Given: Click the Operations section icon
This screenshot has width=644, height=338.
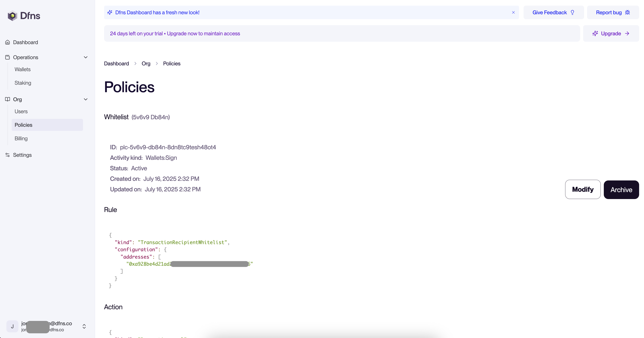Looking at the screenshot, I should pyautogui.click(x=8, y=57).
